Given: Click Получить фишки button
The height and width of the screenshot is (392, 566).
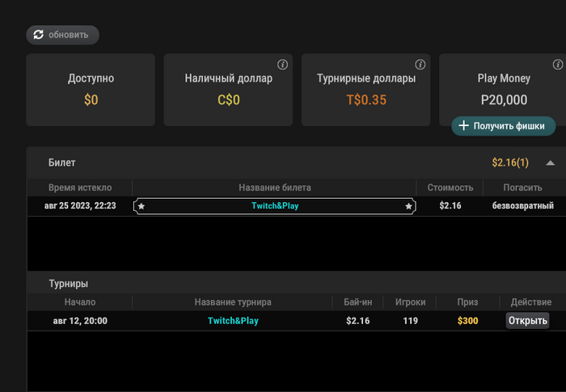Looking at the screenshot, I should point(503,126).
